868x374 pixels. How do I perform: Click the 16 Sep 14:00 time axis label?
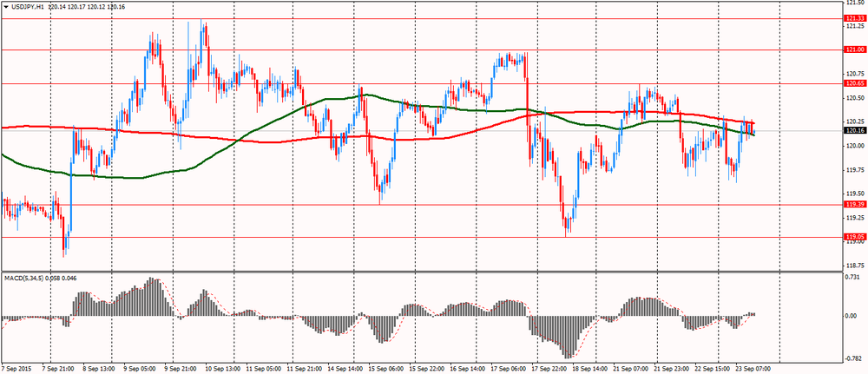[x=467, y=368]
